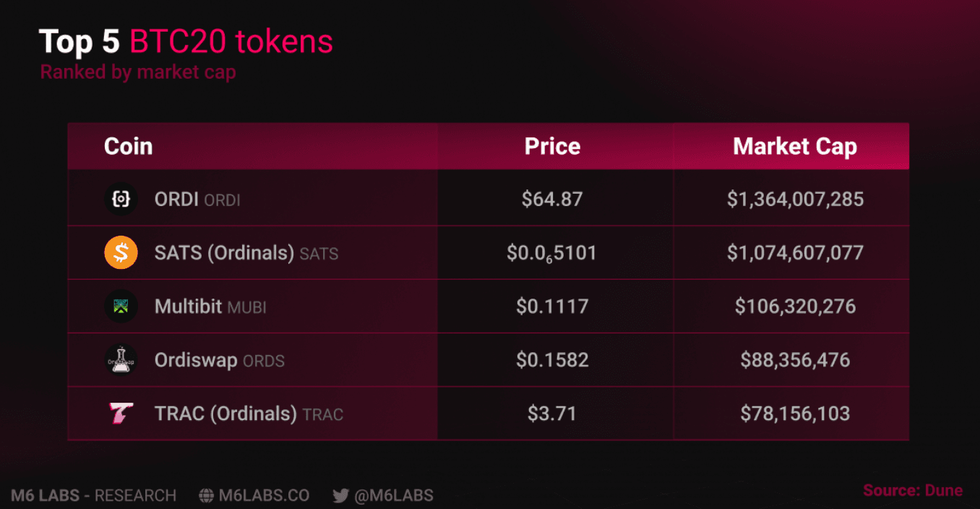Open the @M6LABS Twitter handle

point(393,496)
